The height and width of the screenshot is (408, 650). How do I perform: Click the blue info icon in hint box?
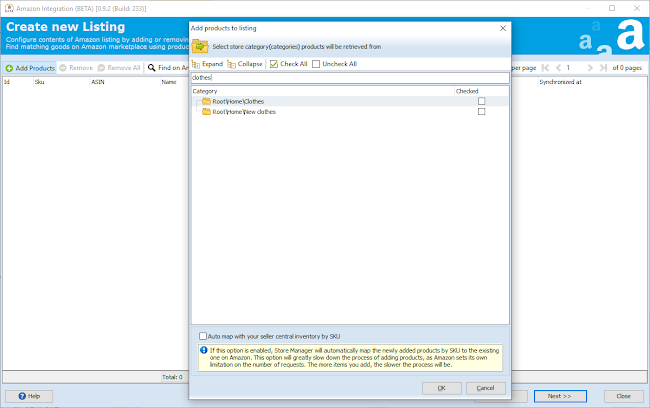[204, 350]
